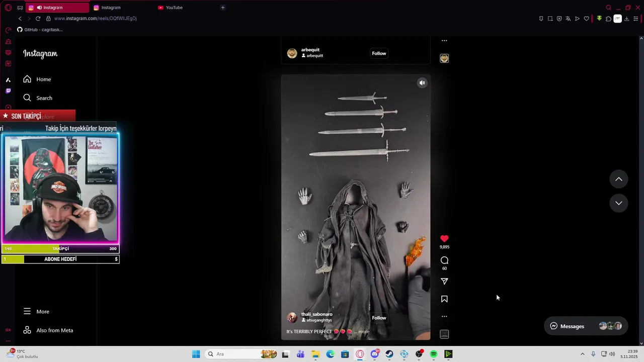Image resolution: width=644 pixels, height=362 pixels.
Task: Go to the next reel with down chevron
Action: (619, 203)
